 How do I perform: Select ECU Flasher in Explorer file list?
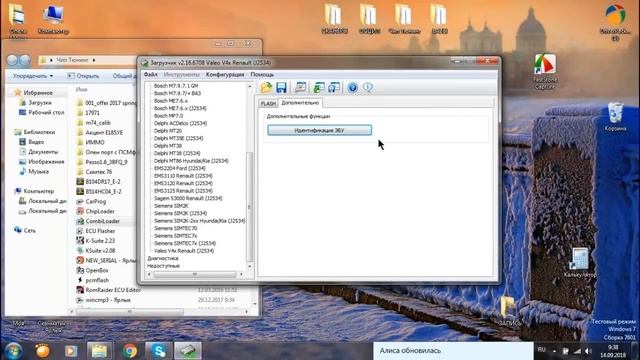point(100,231)
